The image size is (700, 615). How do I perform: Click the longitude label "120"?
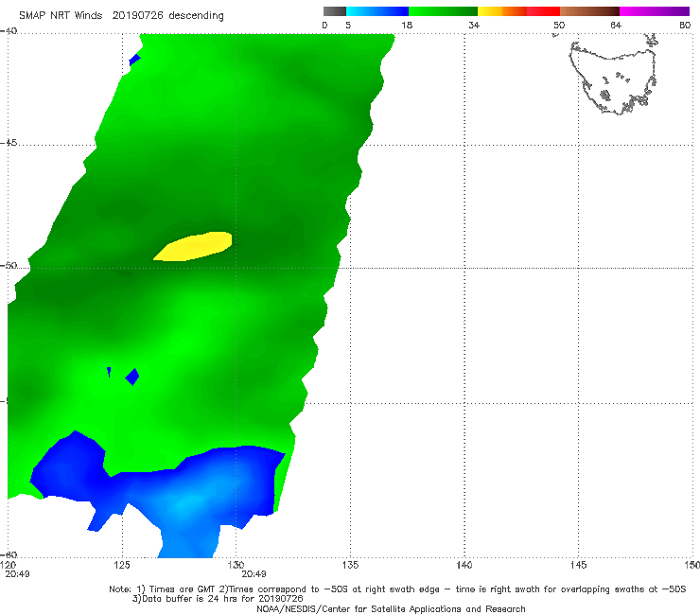point(8,565)
